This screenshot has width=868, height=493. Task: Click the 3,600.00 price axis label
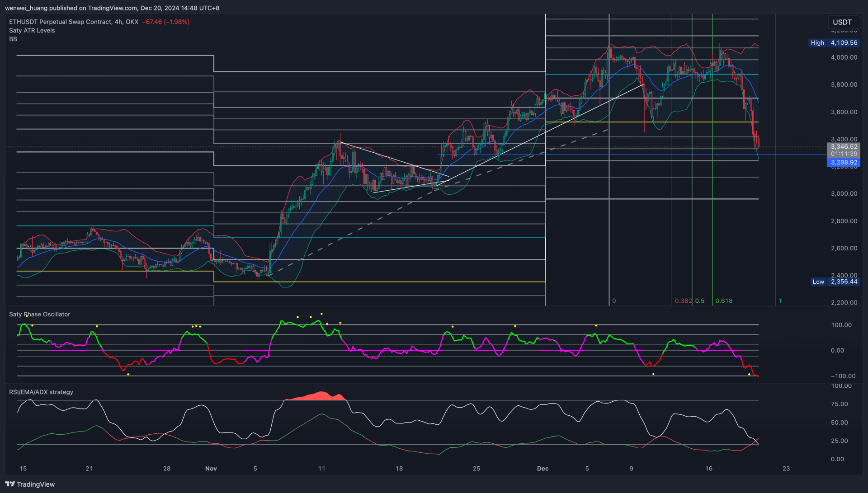844,112
